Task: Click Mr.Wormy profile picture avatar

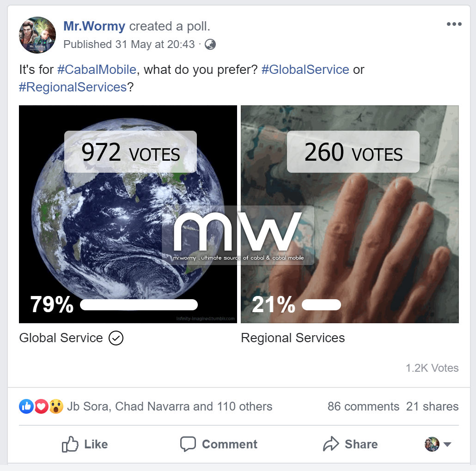Action: click(37, 35)
